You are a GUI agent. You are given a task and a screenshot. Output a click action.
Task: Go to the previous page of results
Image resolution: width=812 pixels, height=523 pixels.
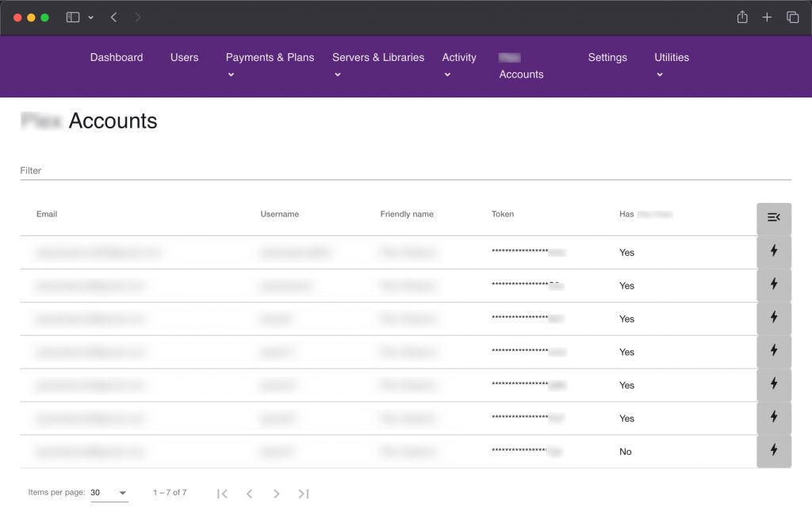coord(249,494)
